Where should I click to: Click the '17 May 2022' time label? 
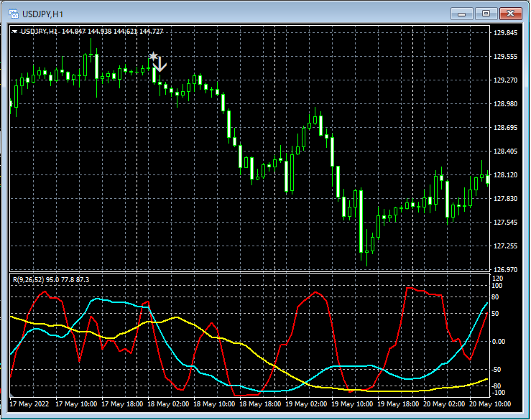pyautogui.click(x=29, y=404)
